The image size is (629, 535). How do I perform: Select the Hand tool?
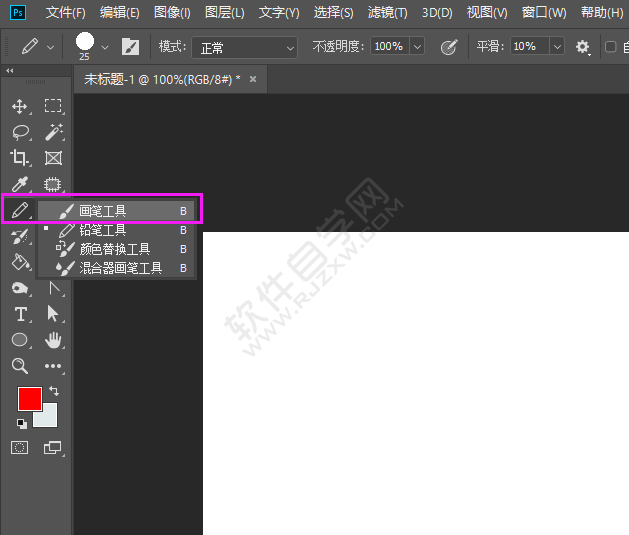(x=53, y=340)
